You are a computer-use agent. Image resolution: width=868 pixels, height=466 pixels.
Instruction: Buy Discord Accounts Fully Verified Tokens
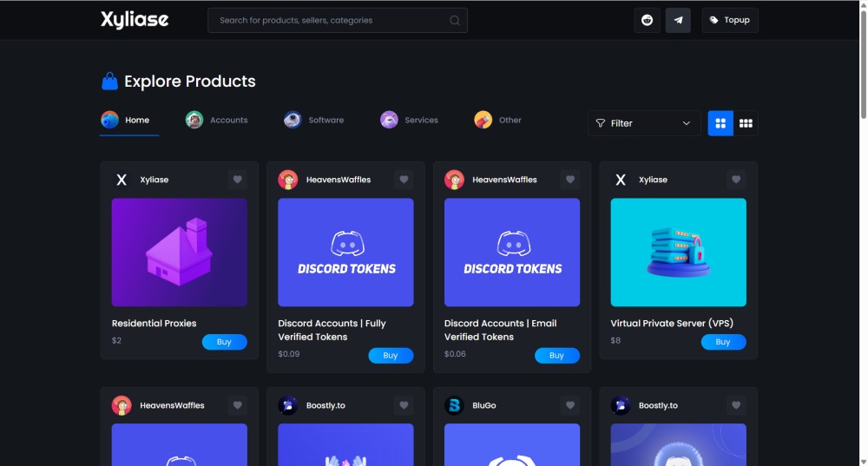[x=391, y=355]
